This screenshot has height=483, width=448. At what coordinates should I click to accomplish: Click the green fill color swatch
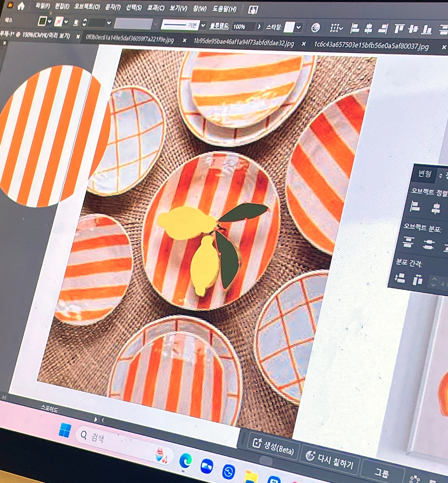point(42,21)
